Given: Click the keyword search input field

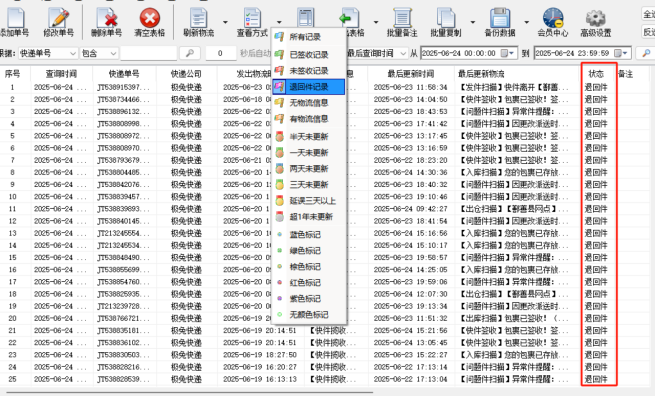Looking at the screenshot, I should [148, 53].
